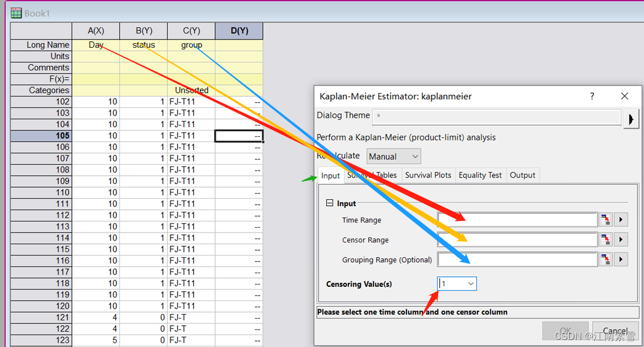The height and width of the screenshot is (347, 644).
Task: Click the Day value 4 in row 122
Action: (x=96, y=329)
